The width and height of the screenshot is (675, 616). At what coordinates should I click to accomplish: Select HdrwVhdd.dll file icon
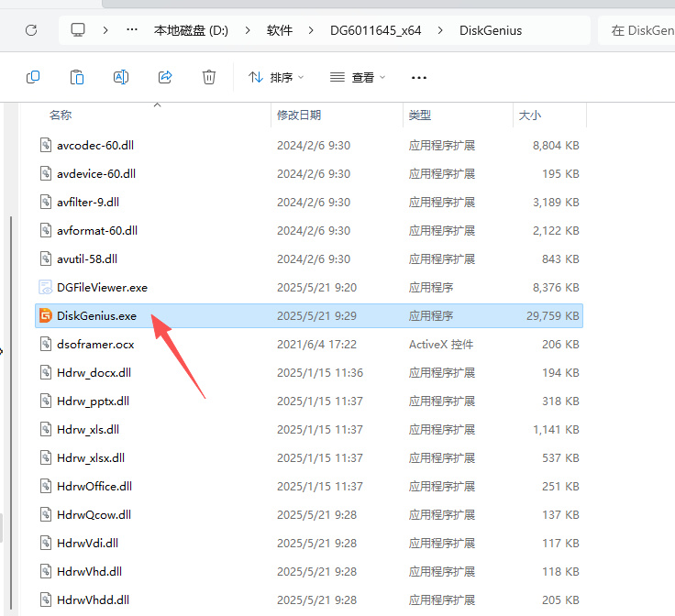pos(46,599)
